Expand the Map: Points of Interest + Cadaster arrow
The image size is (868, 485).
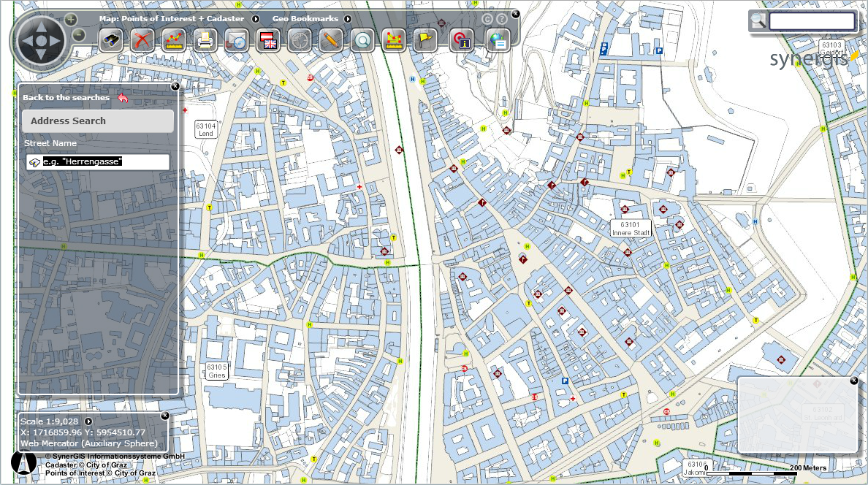pos(256,18)
